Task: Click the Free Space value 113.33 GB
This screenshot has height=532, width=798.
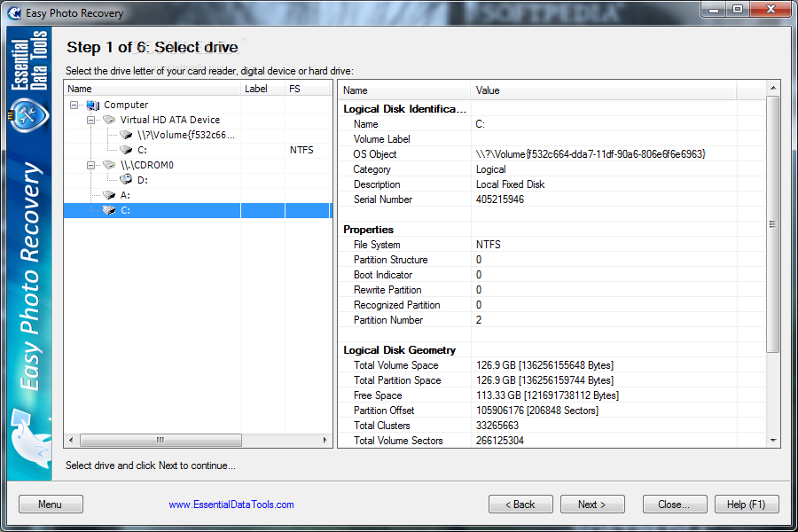Action: point(547,395)
